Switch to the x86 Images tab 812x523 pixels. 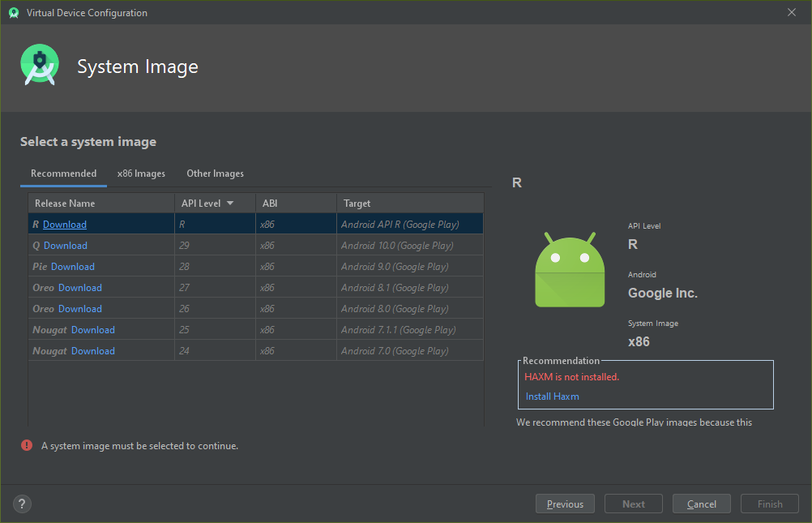pos(141,174)
